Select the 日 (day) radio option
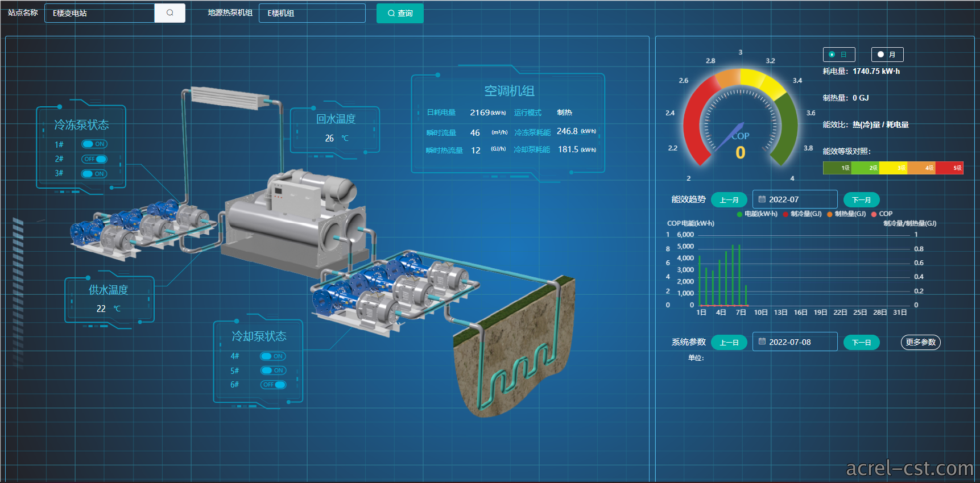980x483 pixels. (x=839, y=55)
